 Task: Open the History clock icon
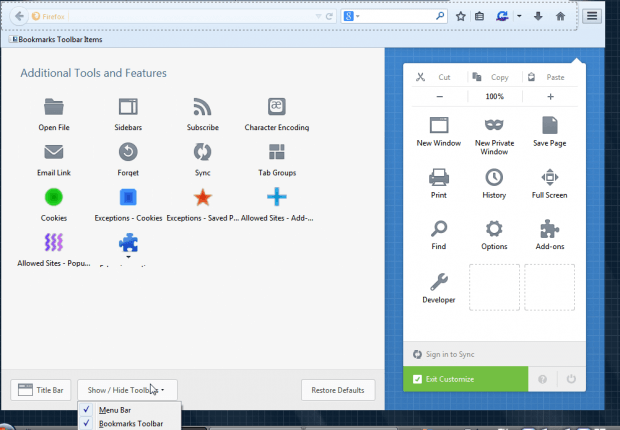pos(494,177)
